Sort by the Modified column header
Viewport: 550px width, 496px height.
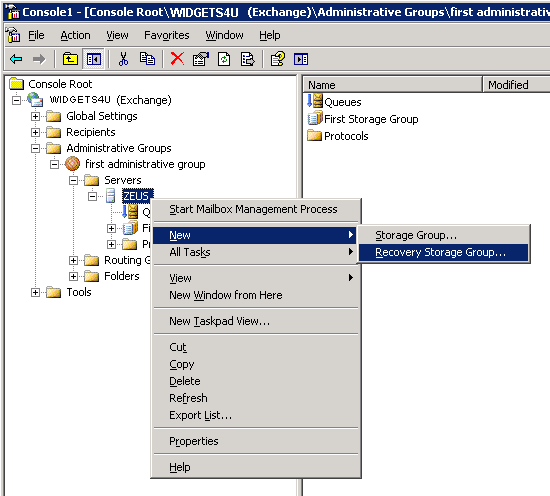516,85
